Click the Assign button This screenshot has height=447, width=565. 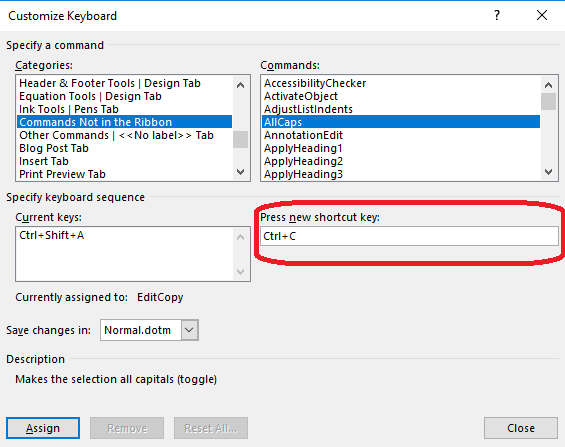[x=43, y=428]
